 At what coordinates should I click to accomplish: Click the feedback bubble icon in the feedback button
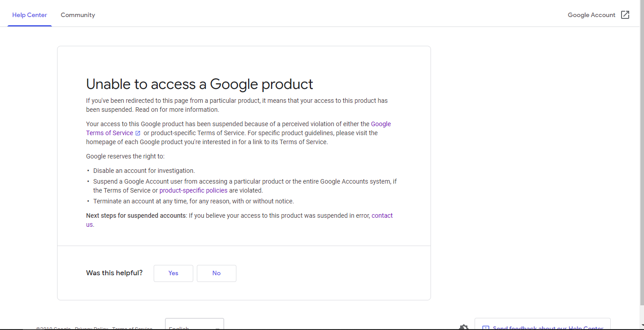point(486,327)
